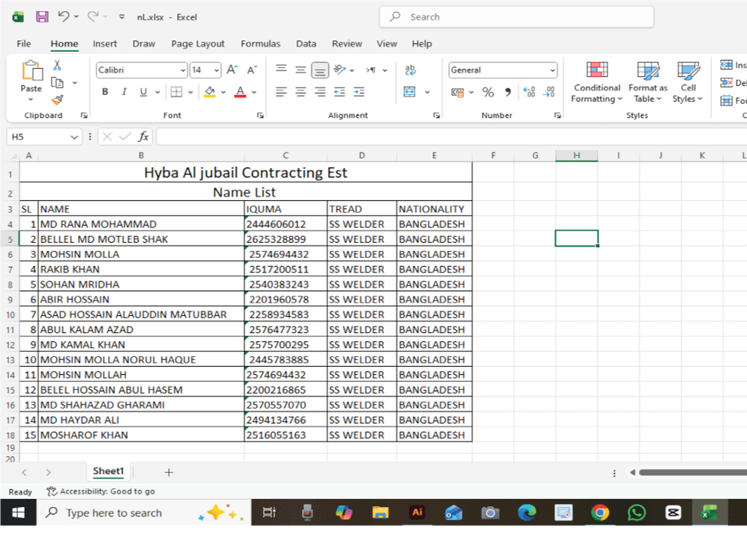Click the Increase Decimal icon
Viewport: 747px width, 560px height.
(529, 92)
